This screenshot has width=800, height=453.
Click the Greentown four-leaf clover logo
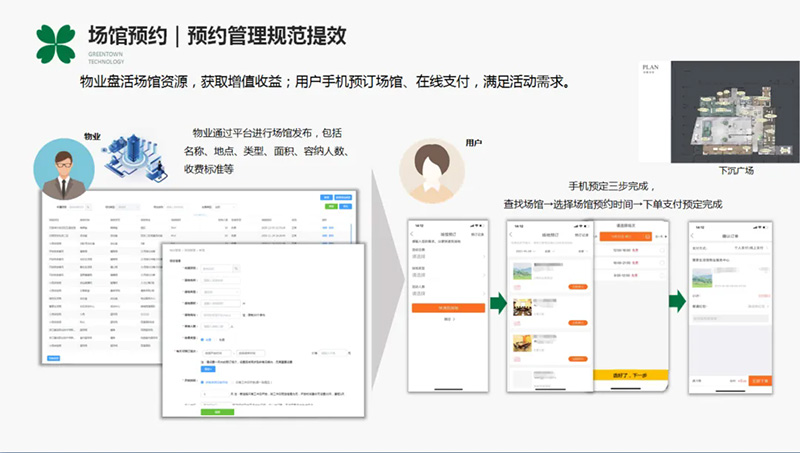56,43
